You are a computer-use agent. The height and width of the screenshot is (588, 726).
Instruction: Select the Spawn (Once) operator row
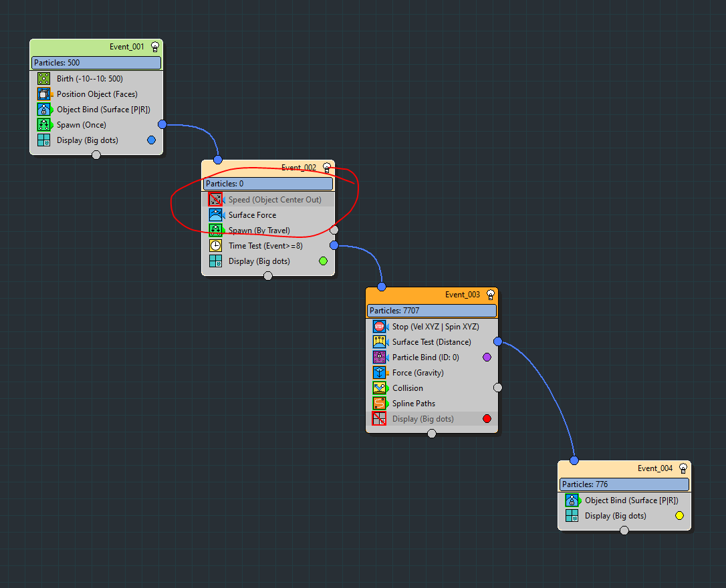point(82,125)
